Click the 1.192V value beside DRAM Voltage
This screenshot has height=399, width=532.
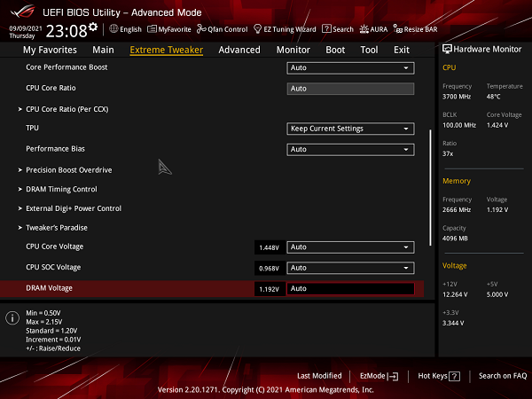(270, 289)
